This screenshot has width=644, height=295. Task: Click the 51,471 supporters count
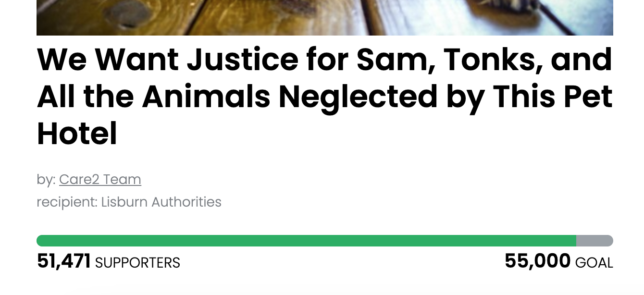[64, 262]
